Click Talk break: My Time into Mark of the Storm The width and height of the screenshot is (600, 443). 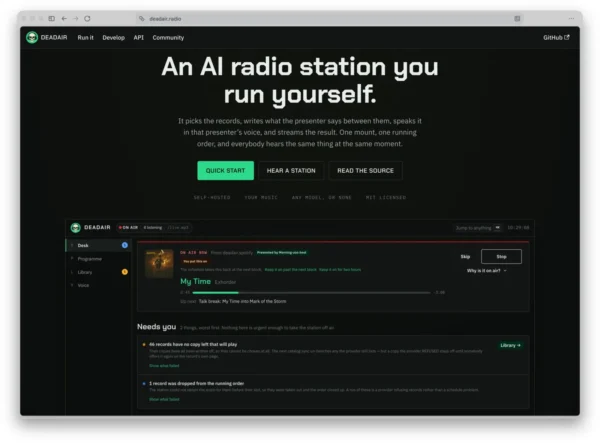[242, 301]
